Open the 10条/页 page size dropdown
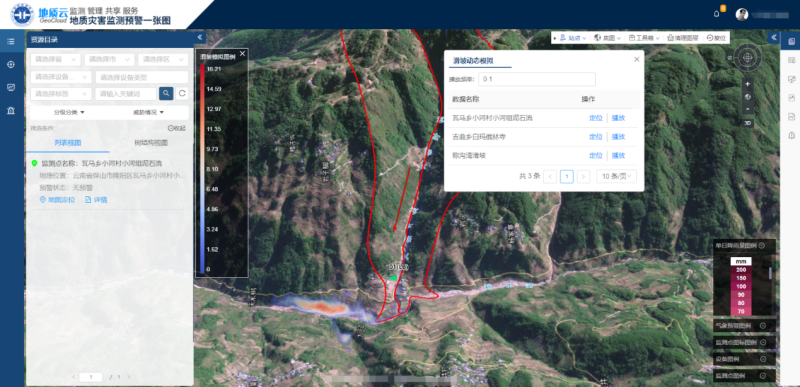 click(616, 176)
